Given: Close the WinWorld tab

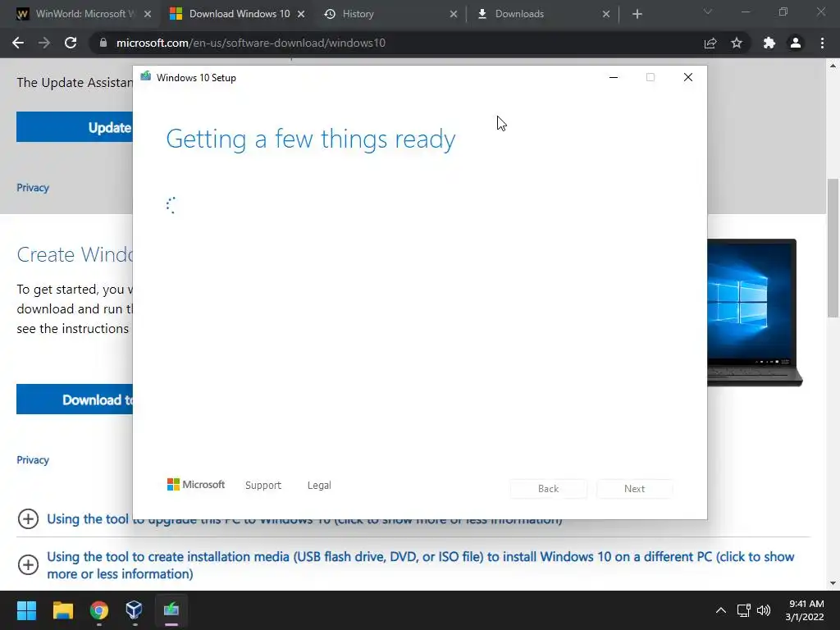Looking at the screenshot, I should click(x=148, y=14).
